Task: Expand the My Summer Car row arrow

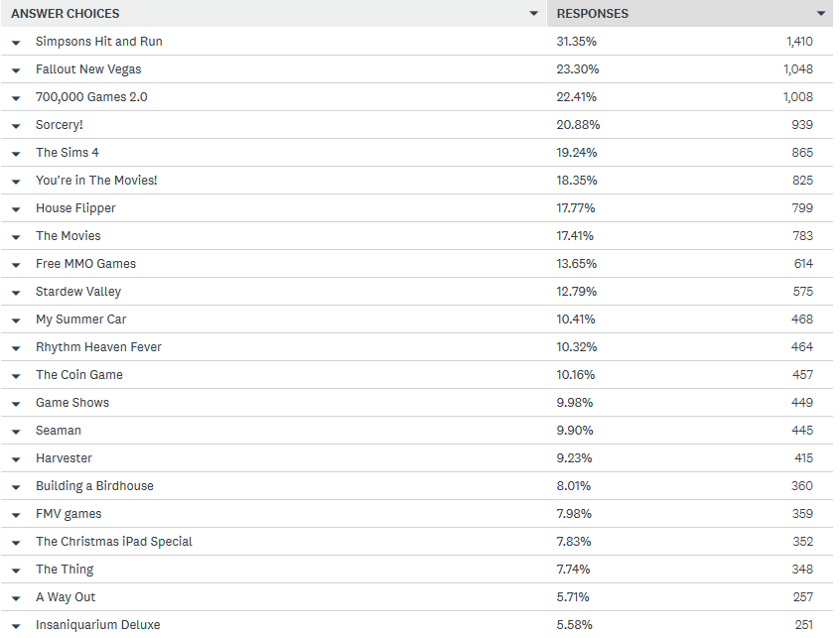Action: (x=16, y=320)
